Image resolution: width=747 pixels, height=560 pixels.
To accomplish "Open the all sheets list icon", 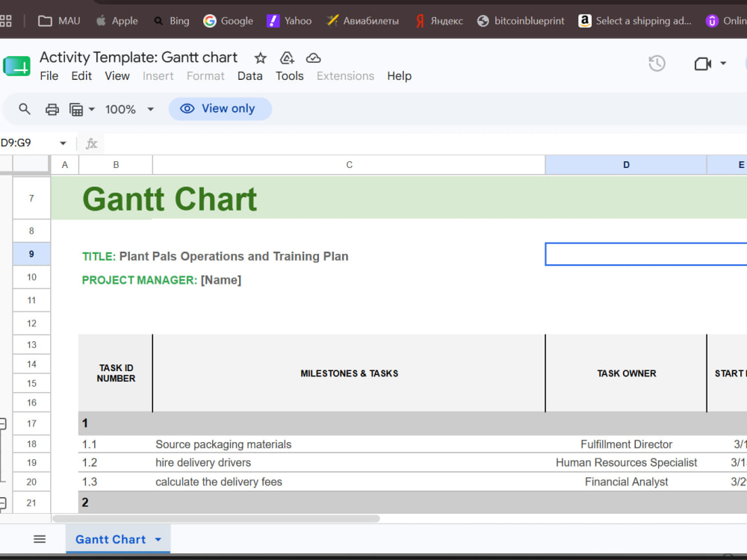I will point(40,539).
